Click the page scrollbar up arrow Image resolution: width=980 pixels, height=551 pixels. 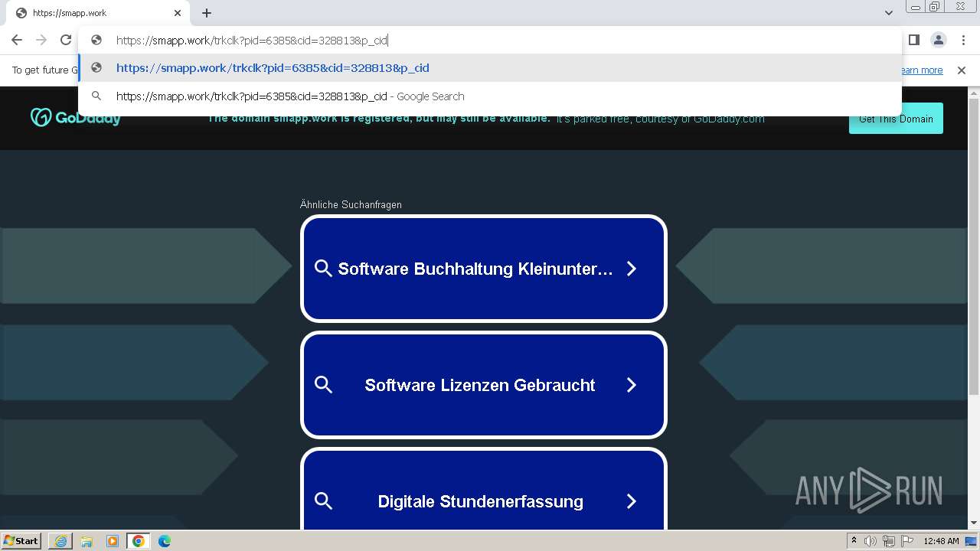(x=974, y=93)
